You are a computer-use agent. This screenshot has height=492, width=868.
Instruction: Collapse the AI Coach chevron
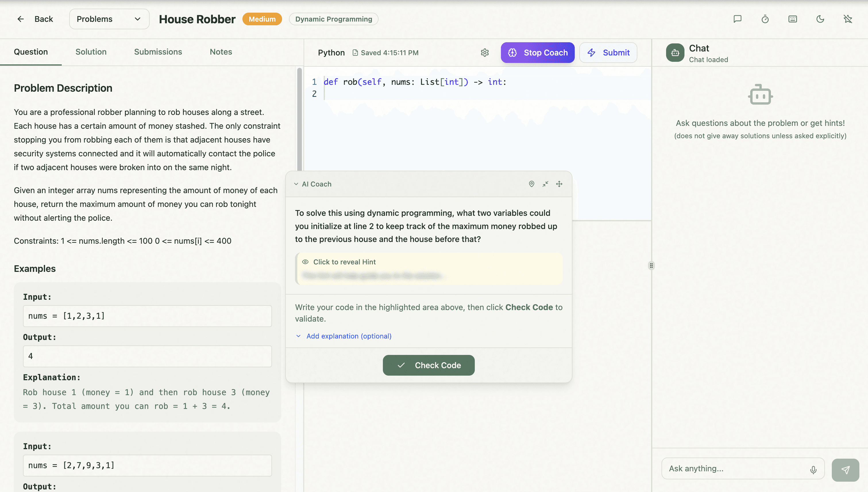pyautogui.click(x=296, y=184)
